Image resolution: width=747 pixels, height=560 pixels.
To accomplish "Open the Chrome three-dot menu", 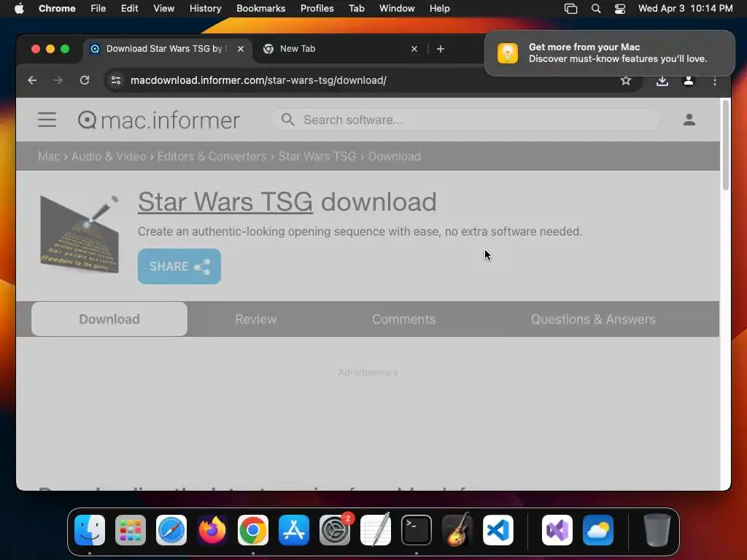I will click(x=715, y=81).
